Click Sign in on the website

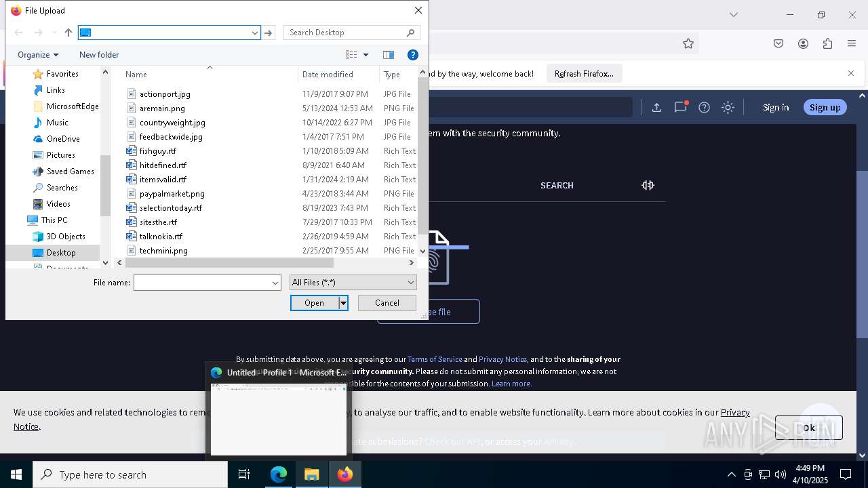776,107
